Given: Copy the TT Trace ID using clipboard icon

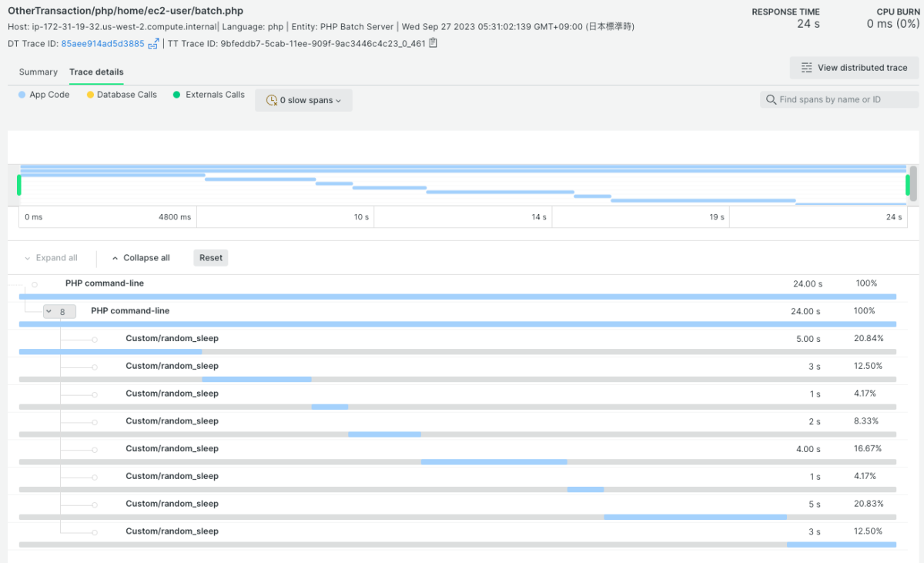Looking at the screenshot, I should pyautogui.click(x=434, y=43).
